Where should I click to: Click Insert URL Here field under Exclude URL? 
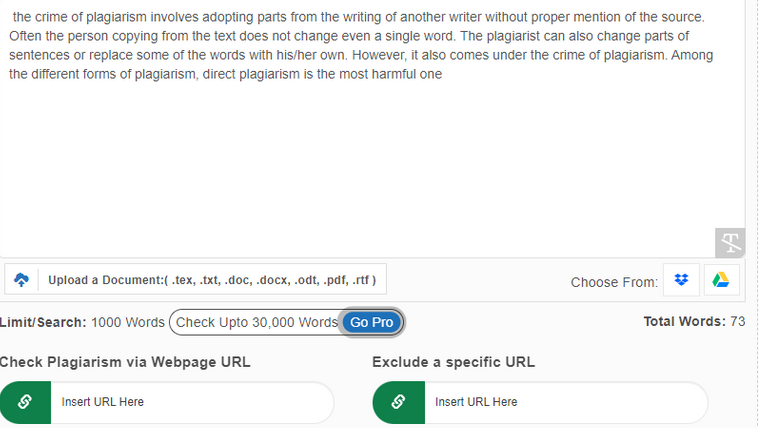(x=566, y=402)
